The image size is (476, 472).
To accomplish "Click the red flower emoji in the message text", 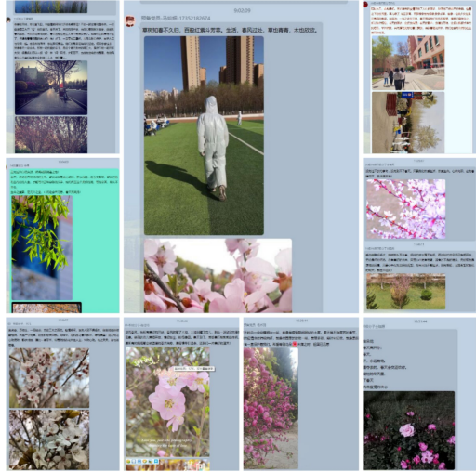I will point(295,344).
